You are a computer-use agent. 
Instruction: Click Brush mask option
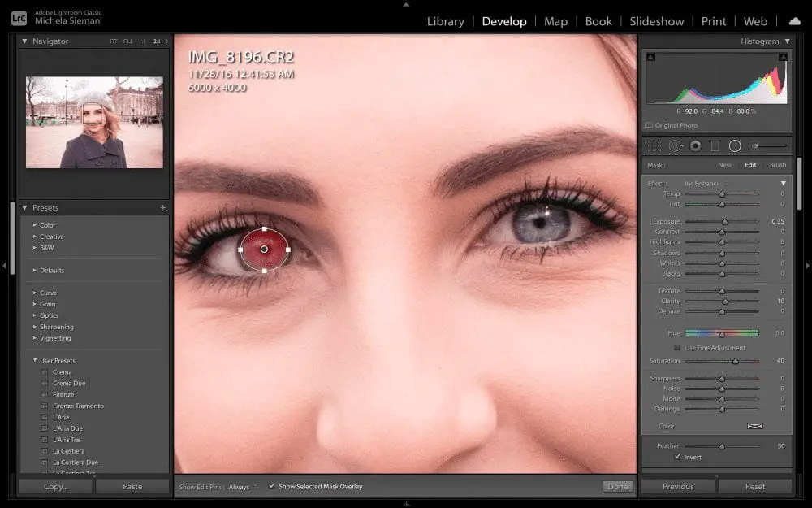(x=778, y=165)
